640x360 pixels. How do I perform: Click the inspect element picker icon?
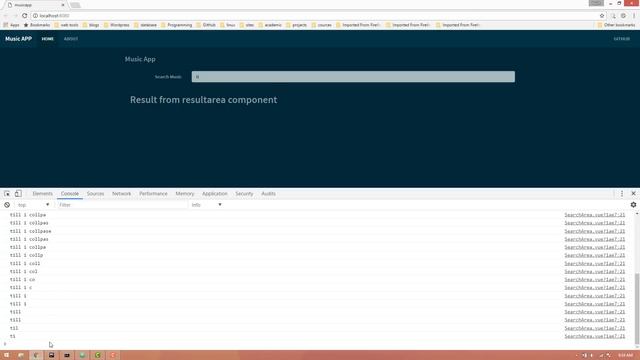click(x=7, y=194)
